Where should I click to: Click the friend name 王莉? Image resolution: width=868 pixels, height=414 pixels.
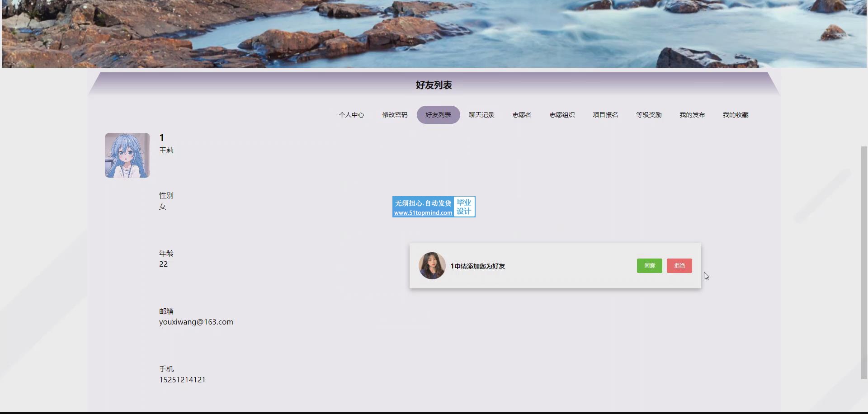pos(166,150)
